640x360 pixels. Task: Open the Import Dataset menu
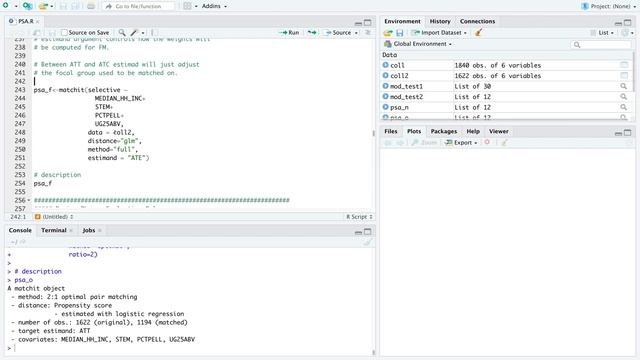point(439,33)
